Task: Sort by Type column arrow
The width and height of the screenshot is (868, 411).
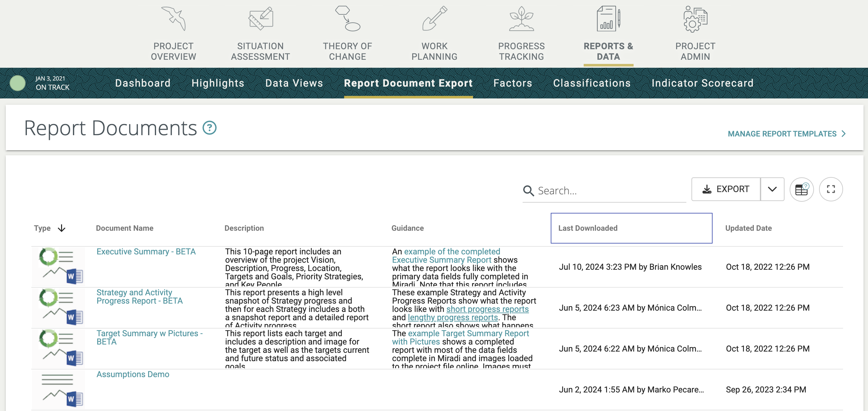Action: point(62,228)
